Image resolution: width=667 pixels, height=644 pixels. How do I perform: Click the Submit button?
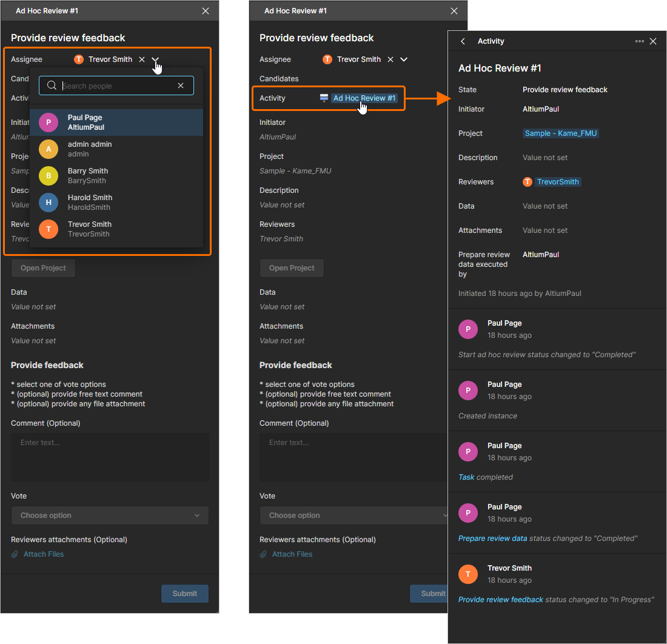(184, 594)
